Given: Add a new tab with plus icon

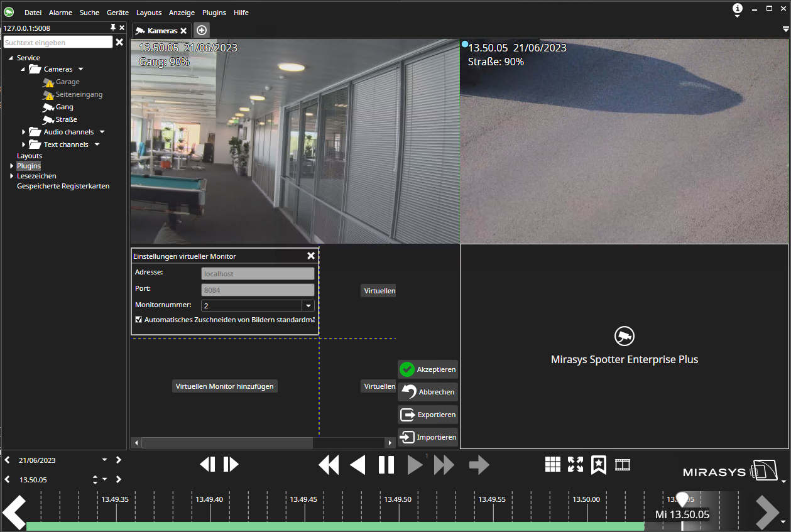Looking at the screenshot, I should coord(201,30).
